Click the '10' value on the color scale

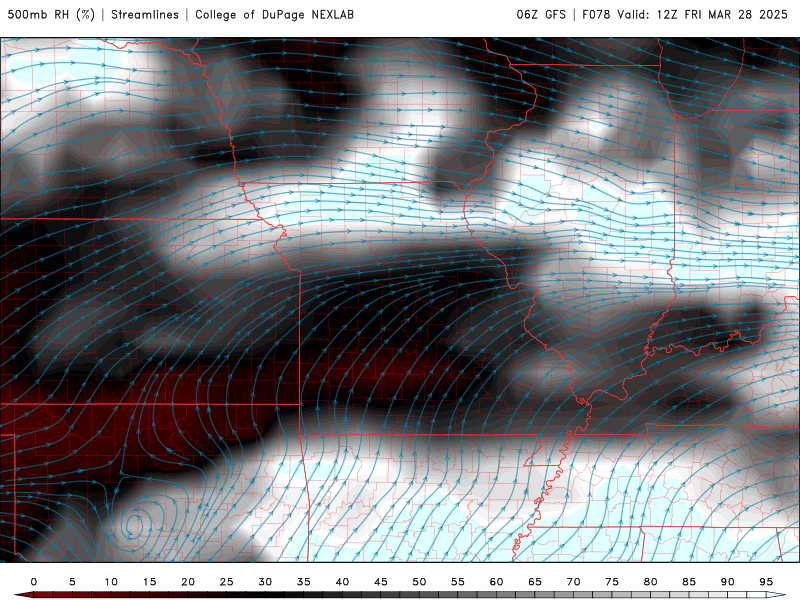111,582
